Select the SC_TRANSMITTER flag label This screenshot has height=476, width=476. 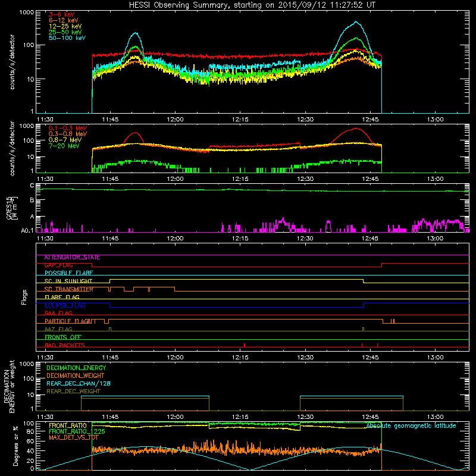[x=69, y=289]
